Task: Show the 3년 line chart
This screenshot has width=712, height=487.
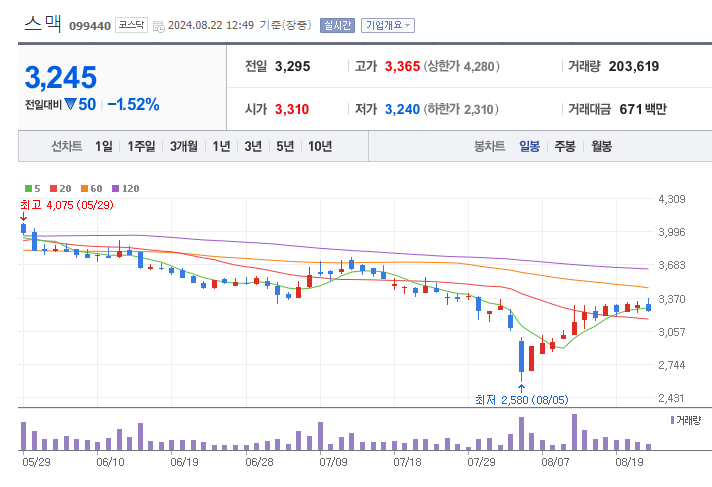Action: tap(253, 146)
